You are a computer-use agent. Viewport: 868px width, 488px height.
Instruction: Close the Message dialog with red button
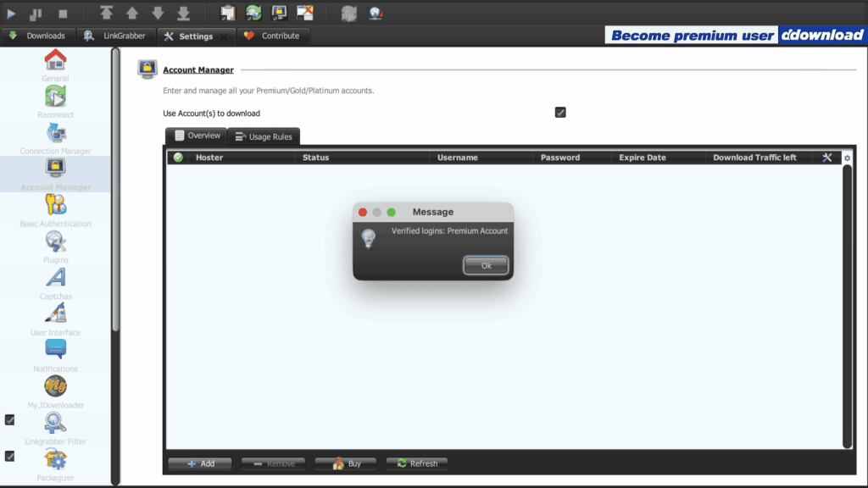click(363, 212)
